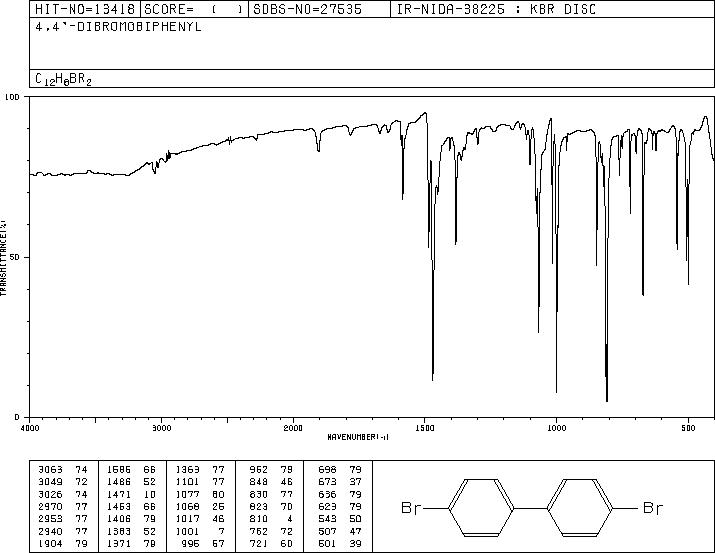Click the HIT-NO=13418 header cell
Image resolution: width=715 pixels, height=553 pixels.
tap(85, 9)
